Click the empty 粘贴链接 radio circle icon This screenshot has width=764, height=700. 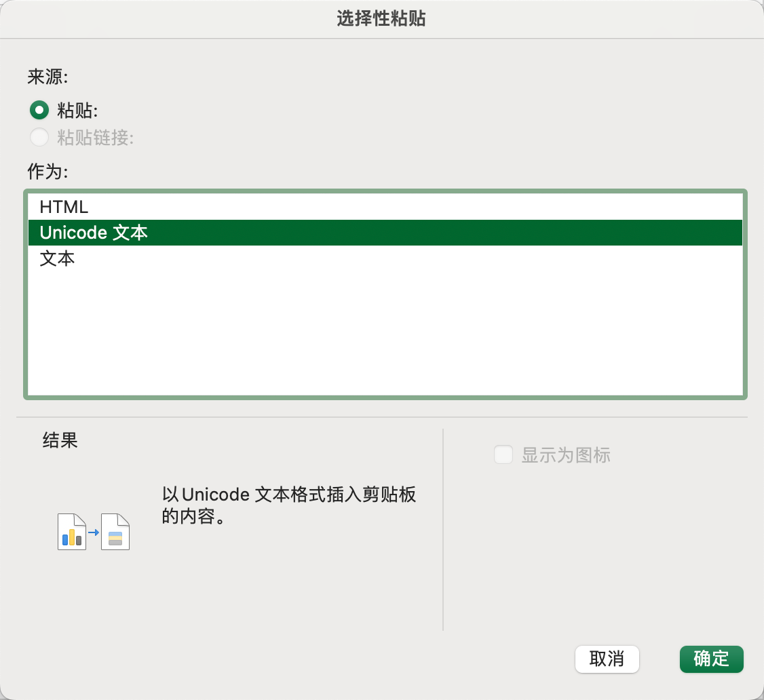pyautogui.click(x=39, y=138)
